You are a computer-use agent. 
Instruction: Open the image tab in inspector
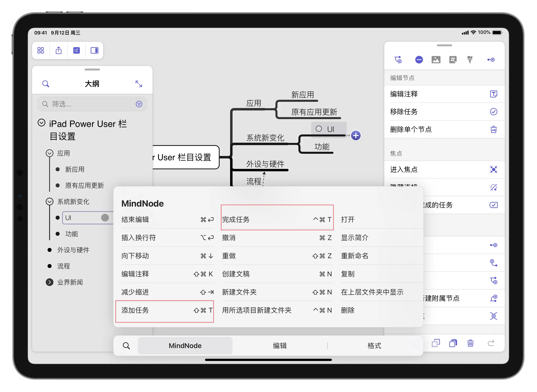436,60
